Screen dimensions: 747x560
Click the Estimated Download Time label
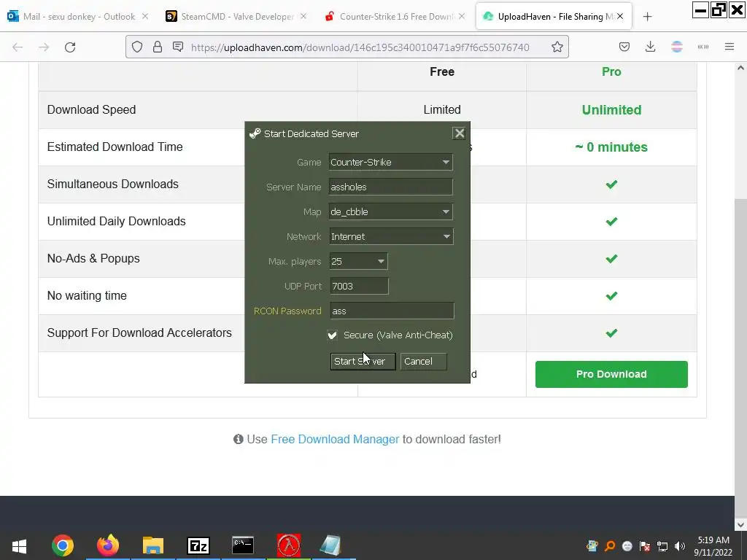[115, 147]
